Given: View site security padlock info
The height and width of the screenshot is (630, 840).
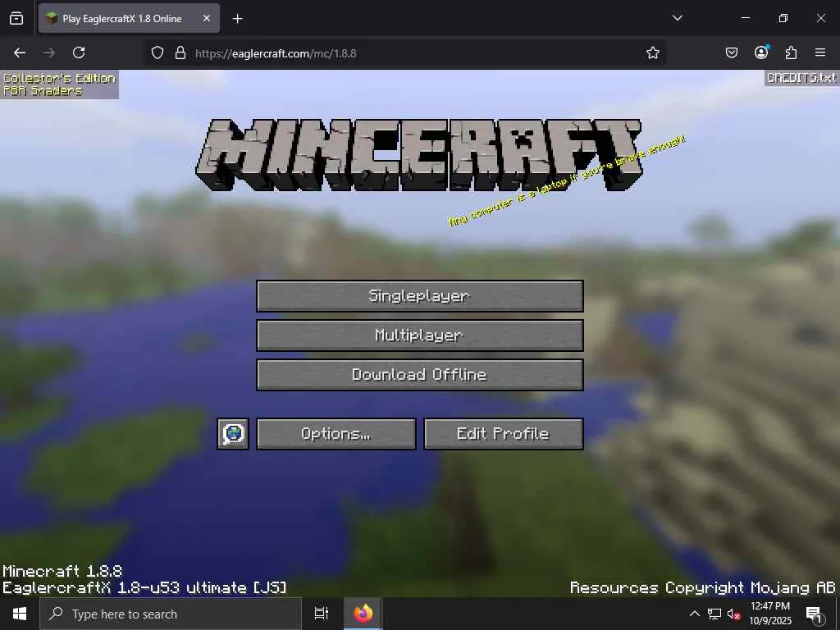Looking at the screenshot, I should 180,53.
